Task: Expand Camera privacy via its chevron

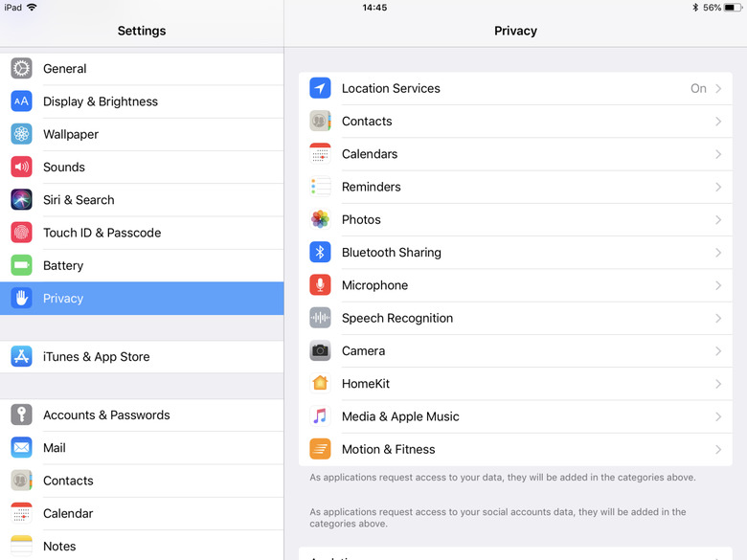Action: [718, 351]
